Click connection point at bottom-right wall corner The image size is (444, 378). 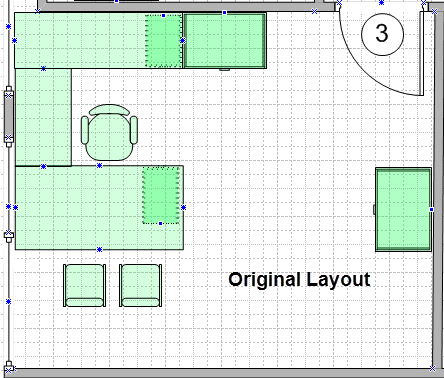pyautogui.click(x=433, y=369)
